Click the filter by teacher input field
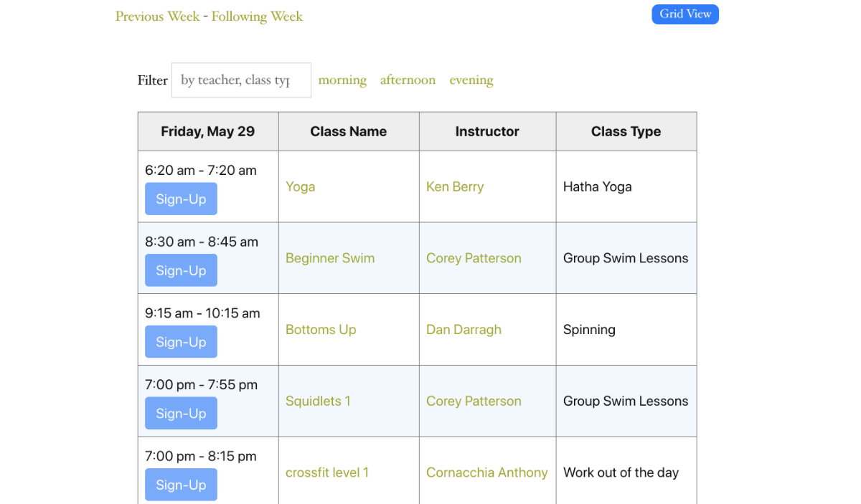This screenshot has height=504, width=861. click(x=241, y=80)
